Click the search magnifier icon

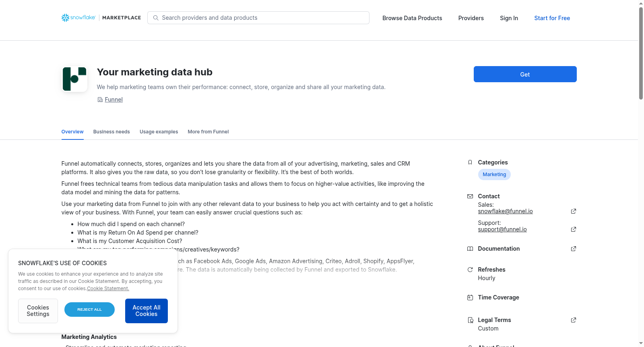(156, 18)
